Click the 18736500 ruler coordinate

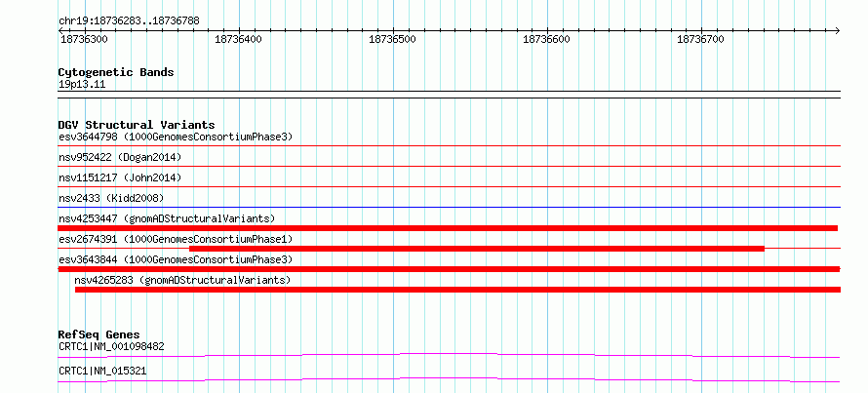click(x=392, y=39)
